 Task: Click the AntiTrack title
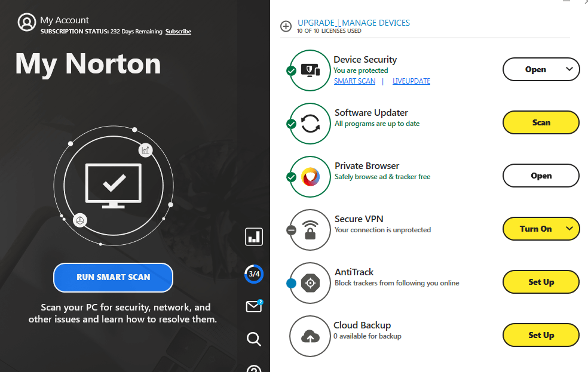point(354,272)
